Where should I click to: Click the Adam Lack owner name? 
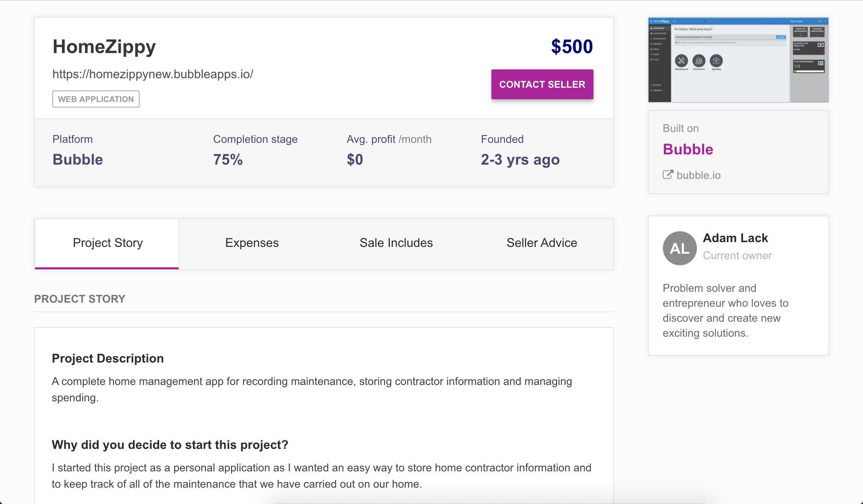735,238
